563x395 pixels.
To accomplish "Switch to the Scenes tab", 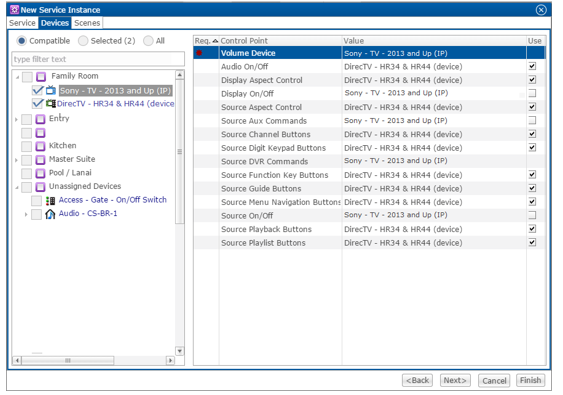I will pos(87,23).
